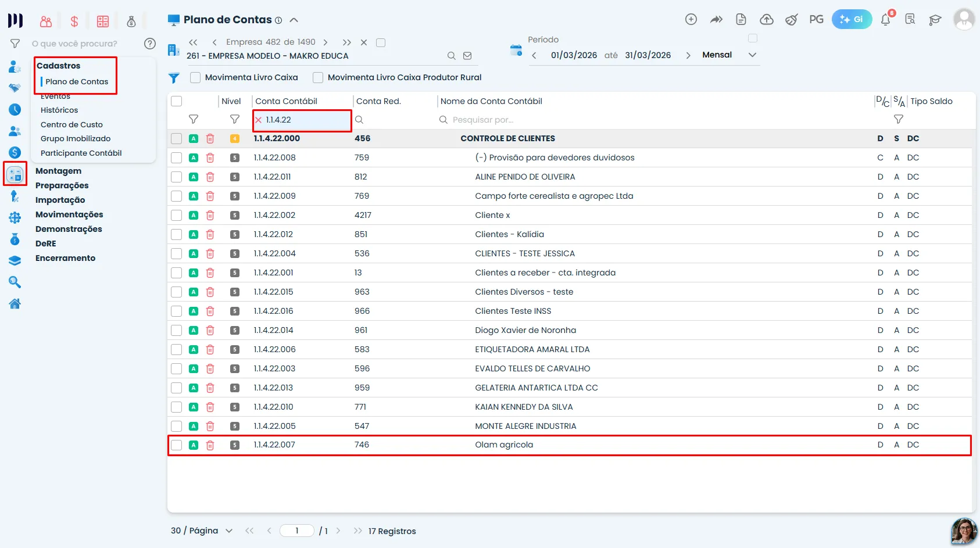This screenshot has height=548, width=980.
Task: Go to the next period arrow
Action: 688,55
